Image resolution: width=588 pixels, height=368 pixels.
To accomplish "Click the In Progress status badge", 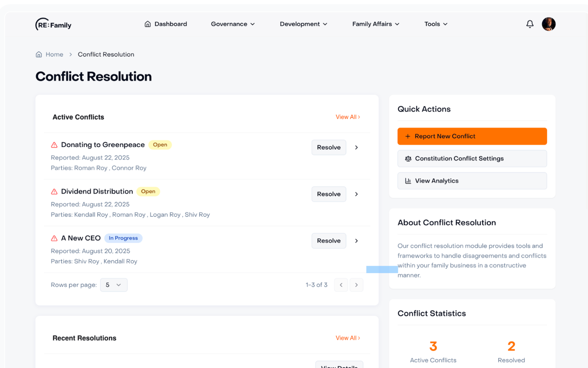I will coord(123,238).
